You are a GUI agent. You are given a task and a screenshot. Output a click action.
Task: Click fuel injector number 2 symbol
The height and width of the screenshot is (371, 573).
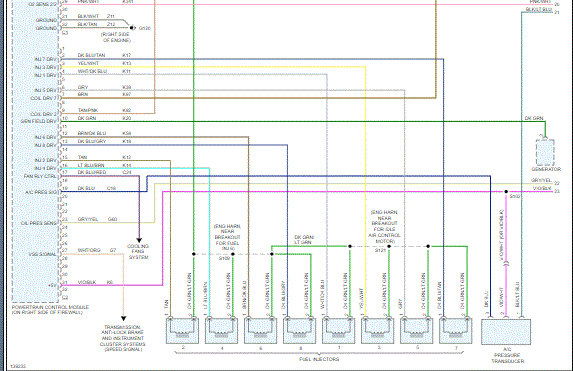[x=182, y=330]
